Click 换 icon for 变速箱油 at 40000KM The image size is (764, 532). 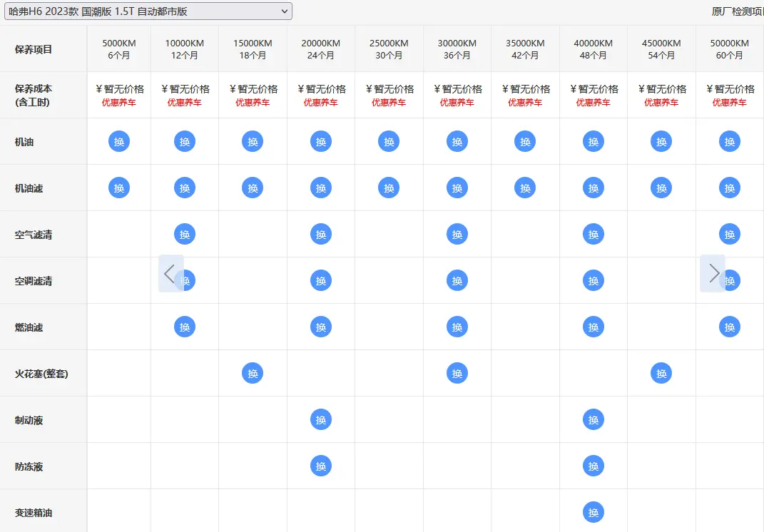pyautogui.click(x=594, y=512)
